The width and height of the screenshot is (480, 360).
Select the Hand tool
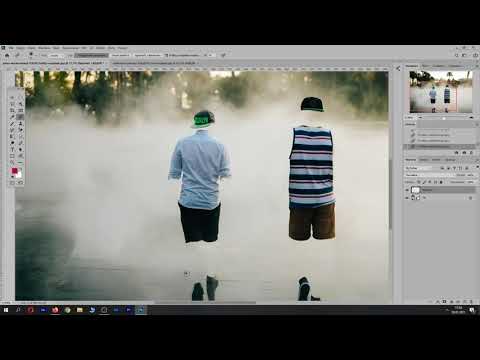coord(20,156)
